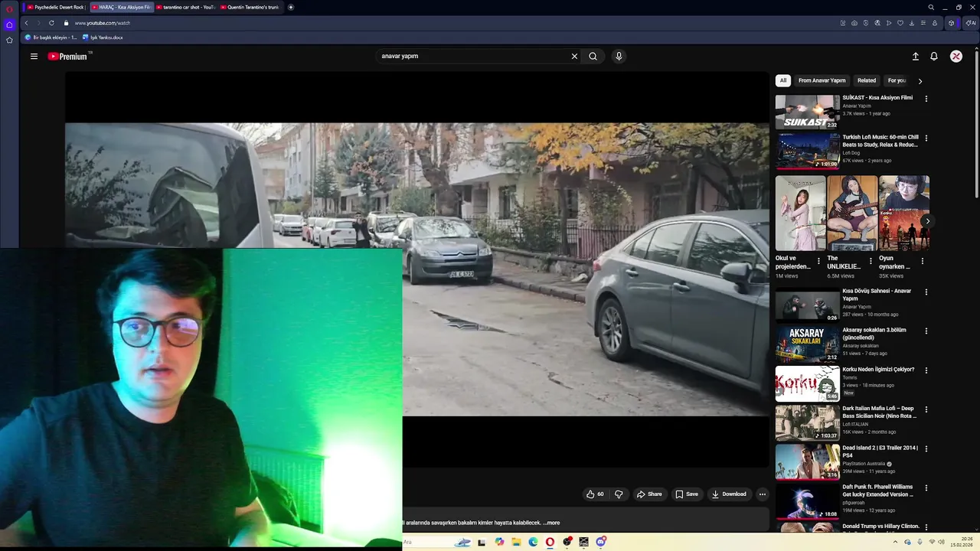Open Opera tab search magnifier
Screen dimensions: 980x551
[x=931, y=7]
